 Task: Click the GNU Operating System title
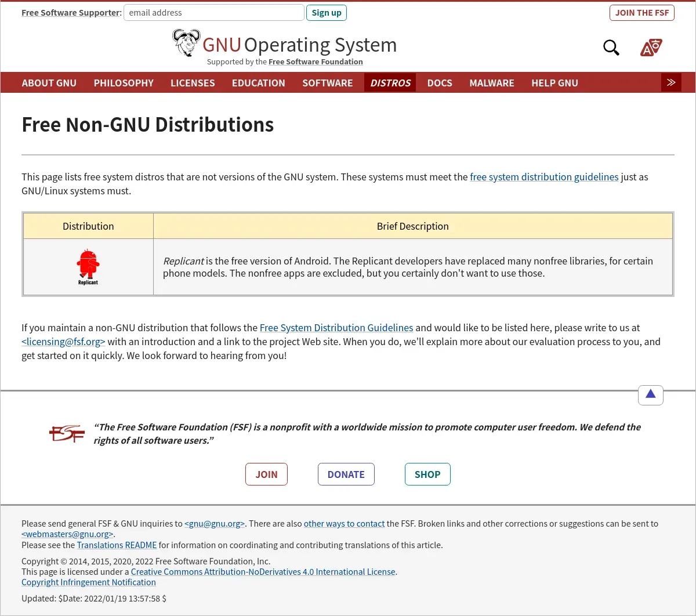pos(299,45)
